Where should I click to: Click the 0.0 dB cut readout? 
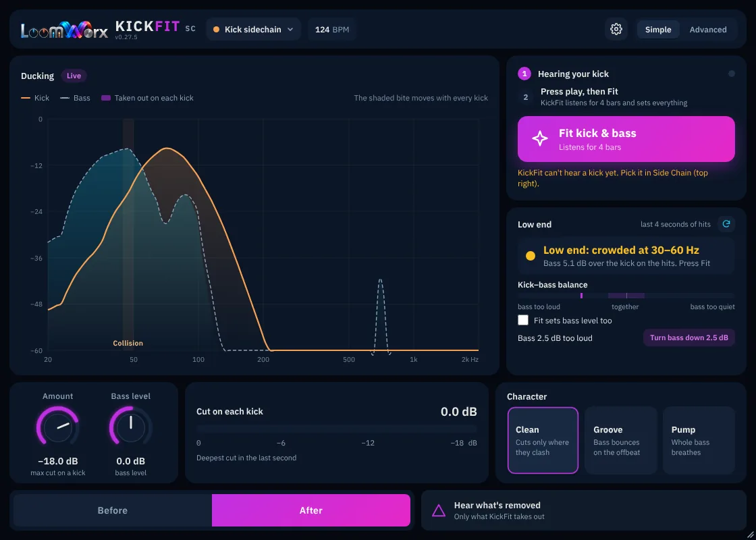click(x=459, y=411)
